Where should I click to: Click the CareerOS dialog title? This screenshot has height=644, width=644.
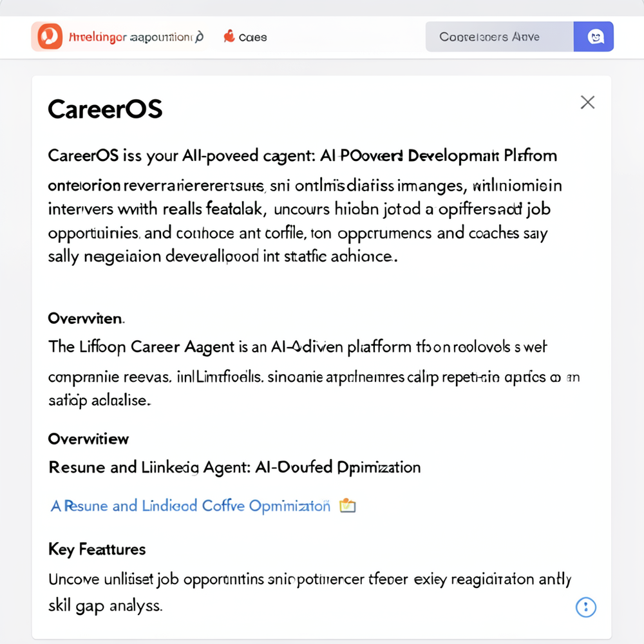coord(105,108)
